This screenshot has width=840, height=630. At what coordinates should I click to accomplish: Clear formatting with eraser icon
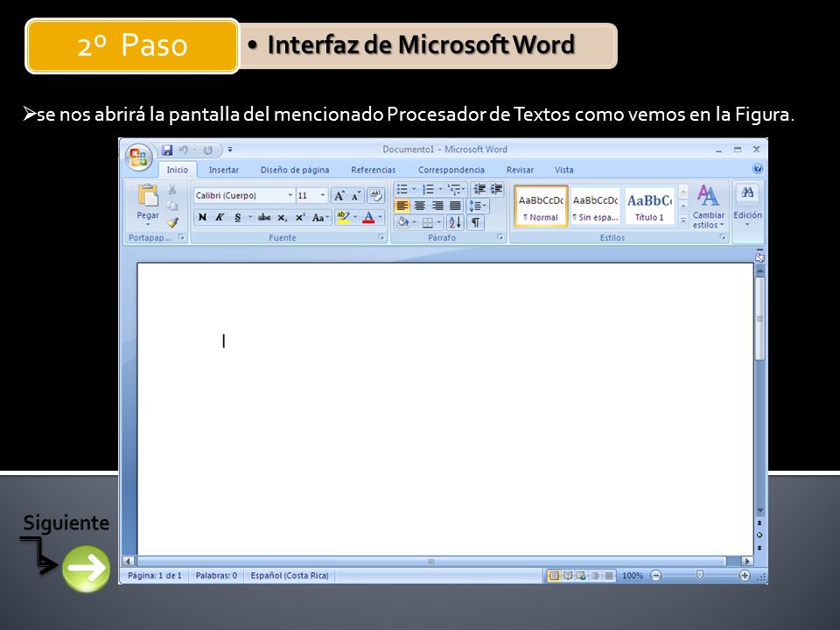(376, 195)
